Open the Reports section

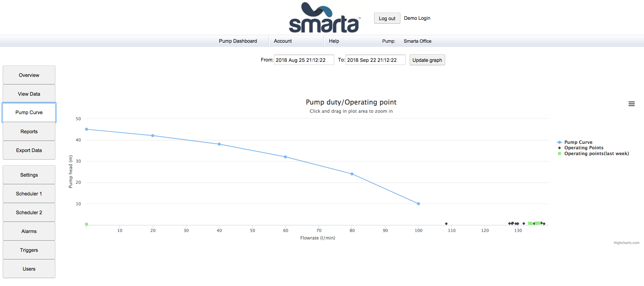tap(29, 132)
